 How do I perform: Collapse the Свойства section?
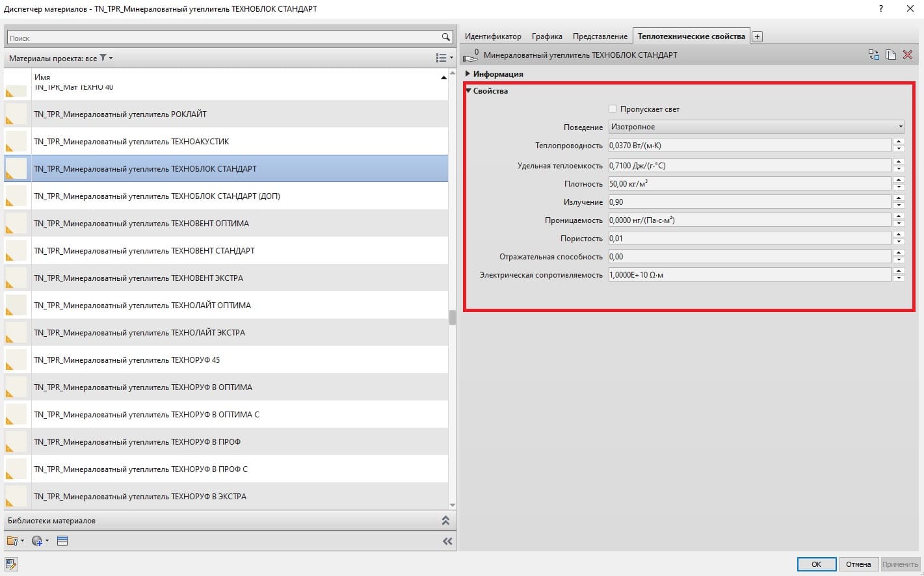click(x=468, y=91)
